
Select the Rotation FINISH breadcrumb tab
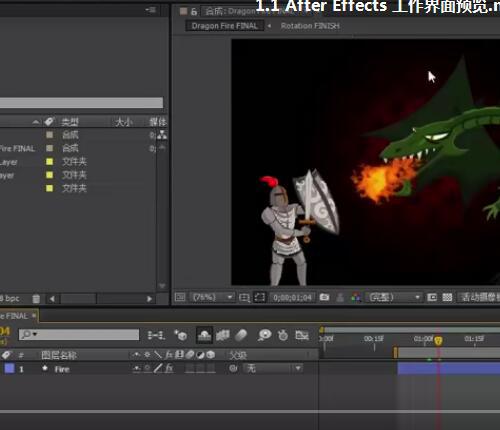[x=310, y=26]
